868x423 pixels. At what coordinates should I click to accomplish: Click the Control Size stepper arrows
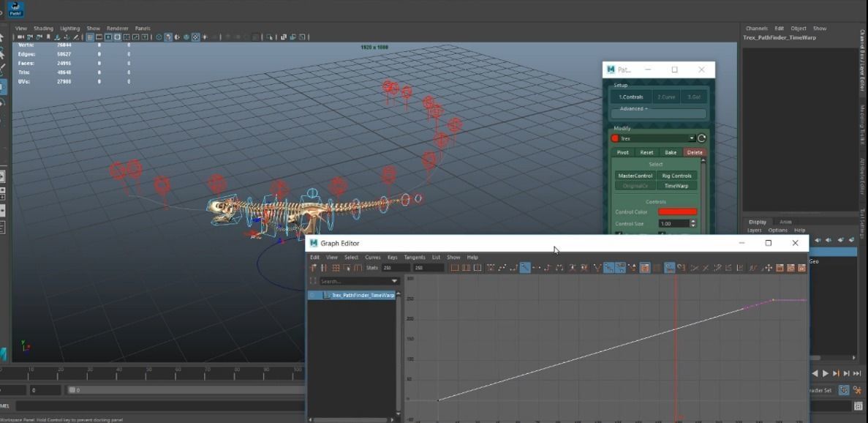pyautogui.click(x=693, y=224)
